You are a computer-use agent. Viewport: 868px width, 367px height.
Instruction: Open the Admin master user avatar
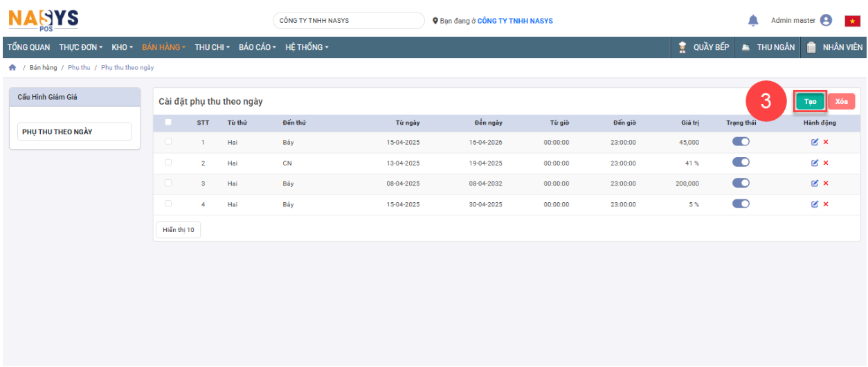(x=826, y=21)
